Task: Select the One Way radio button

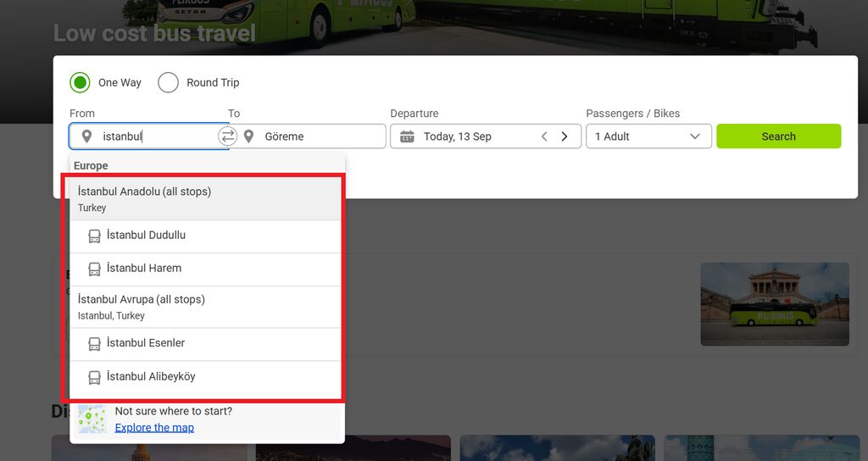Action: point(81,82)
